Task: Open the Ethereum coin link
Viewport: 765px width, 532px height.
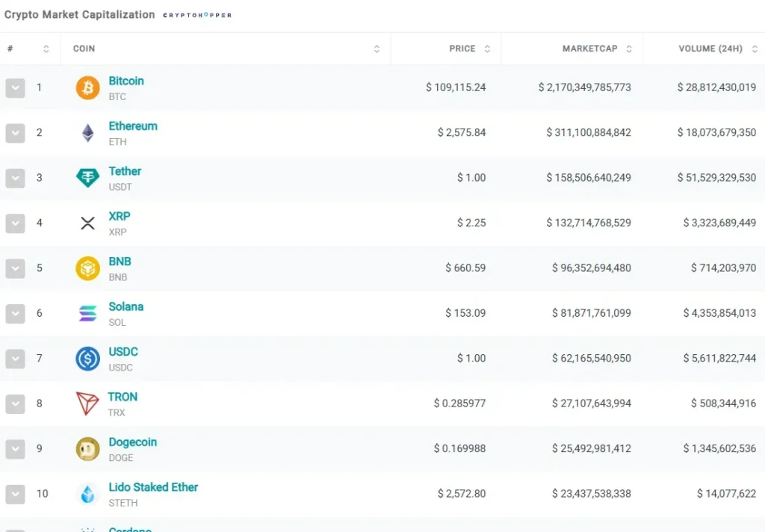Action: pos(133,126)
